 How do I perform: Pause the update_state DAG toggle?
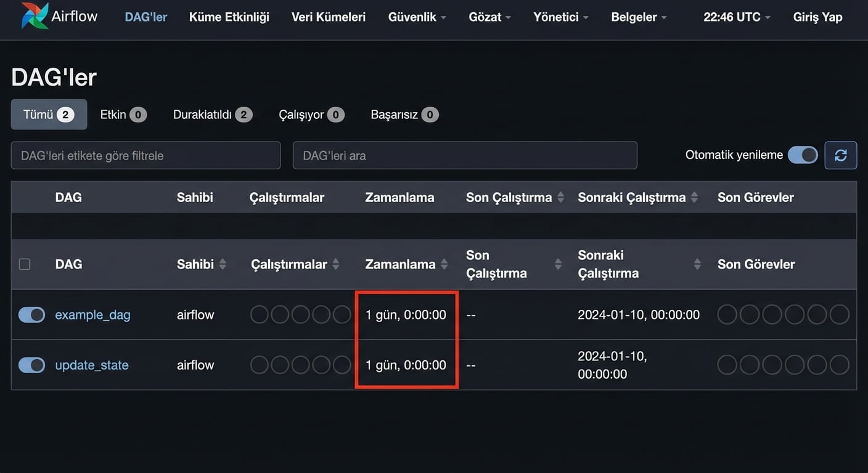click(31, 365)
